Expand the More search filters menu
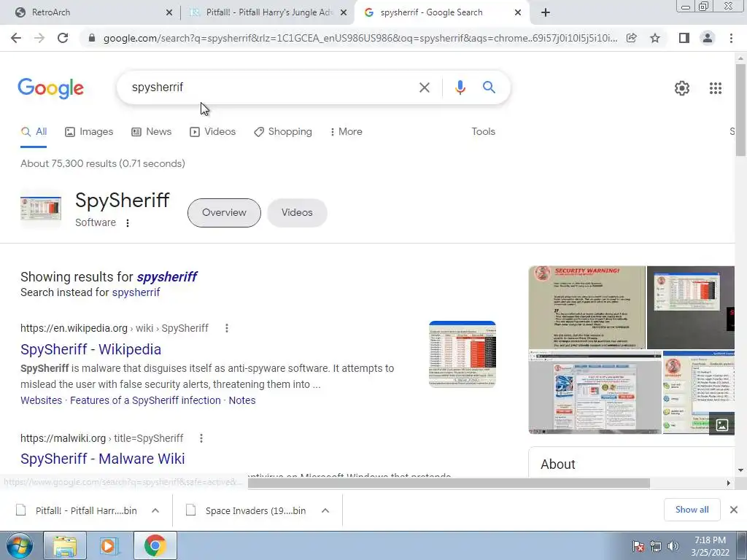This screenshot has width=747, height=560. click(347, 132)
